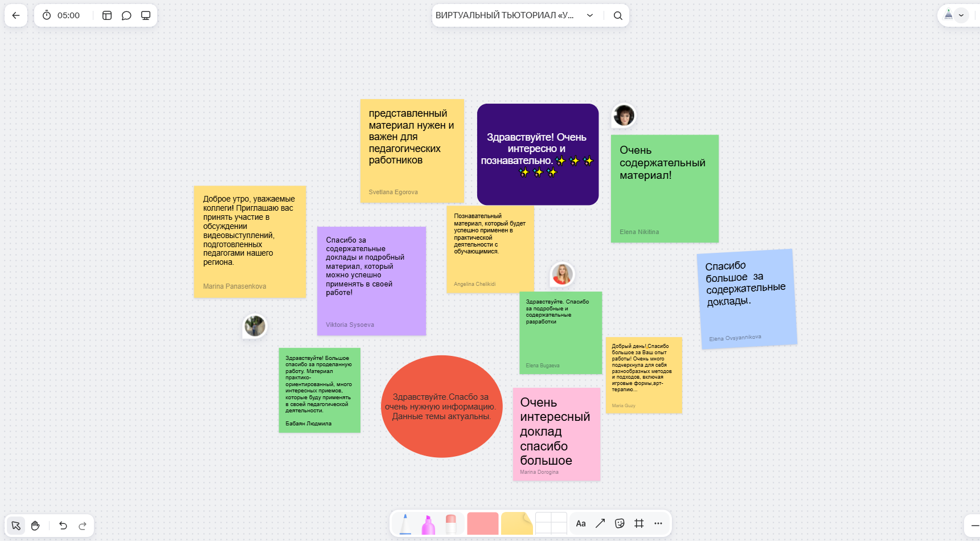Toggle presentation screen mode
Screen dimensions: 980x541
coord(146,15)
